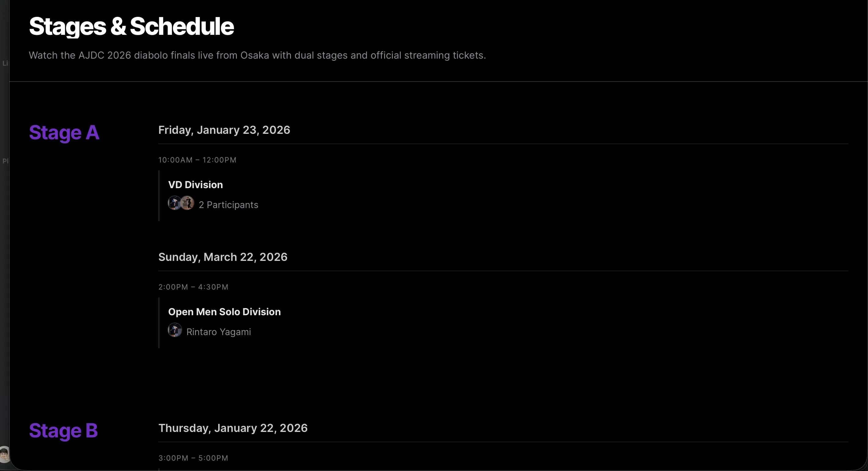868x471 pixels.
Task: Click the second participant avatar in VD Division
Action: click(187, 203)
